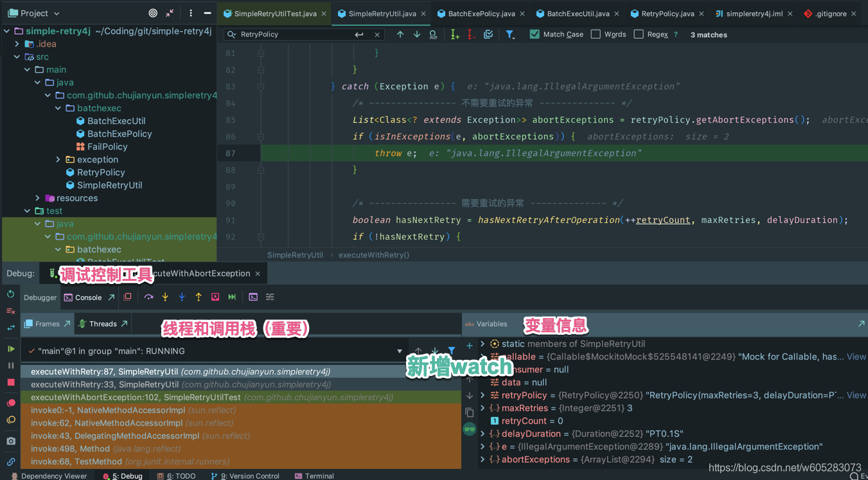
Task: Switch to BatchExecUtil.java tab
Action: [578, 13]
